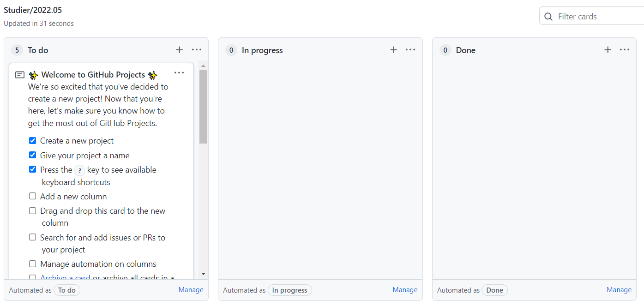644x306 pixels.
Task: Open the Done column options menu
Action: coord(625,50)
